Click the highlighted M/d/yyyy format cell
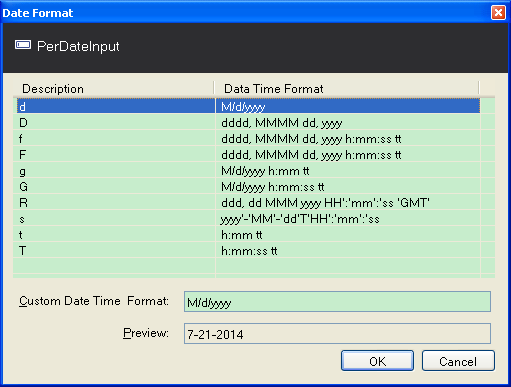Viewport: 511px width, 387px height. coord(348,106)
